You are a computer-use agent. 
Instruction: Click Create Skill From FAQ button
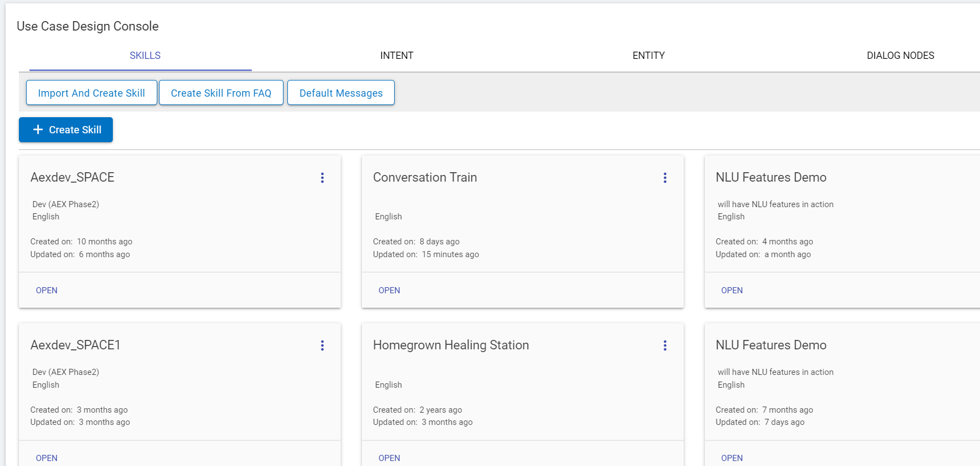(x=221, y=93)
